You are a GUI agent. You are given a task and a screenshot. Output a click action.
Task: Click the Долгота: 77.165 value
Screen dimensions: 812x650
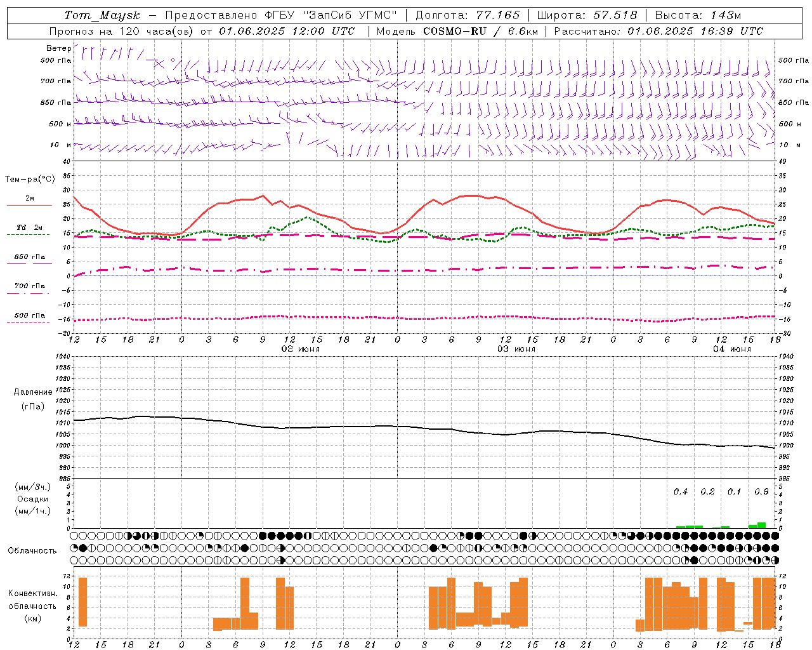pos(468,15)
